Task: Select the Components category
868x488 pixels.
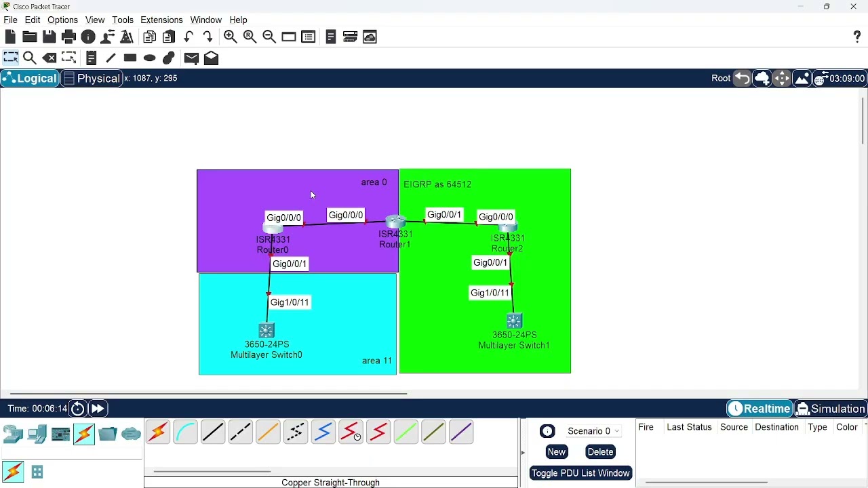Action: pos(61,434)
